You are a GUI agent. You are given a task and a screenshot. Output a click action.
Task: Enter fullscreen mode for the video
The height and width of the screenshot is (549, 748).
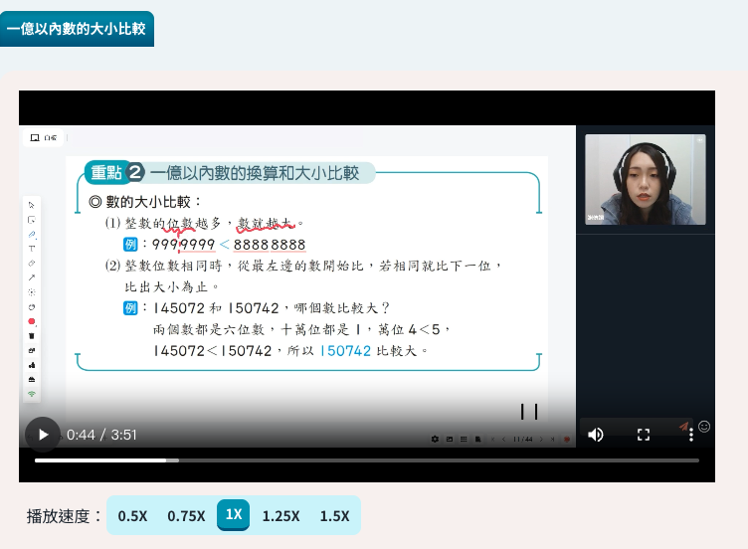coord(643,434)
